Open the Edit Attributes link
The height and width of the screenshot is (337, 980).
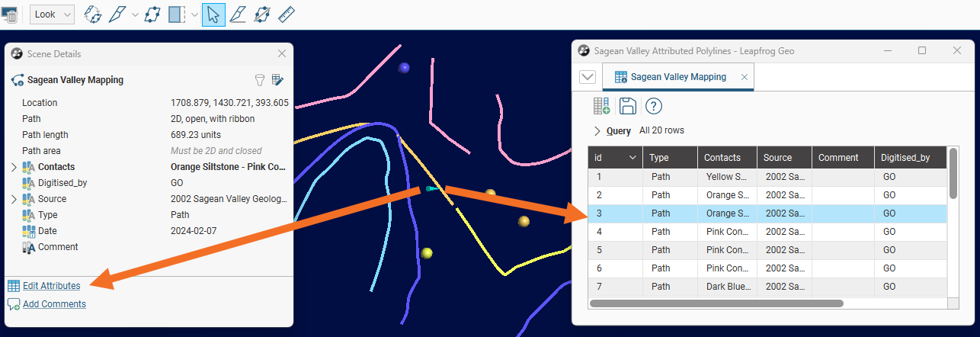[51, 286]
